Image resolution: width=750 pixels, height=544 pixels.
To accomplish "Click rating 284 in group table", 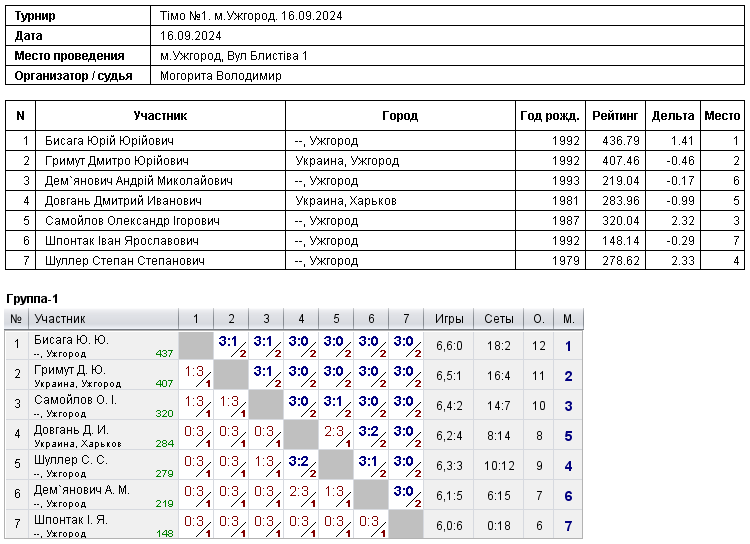I will [164, 444].
